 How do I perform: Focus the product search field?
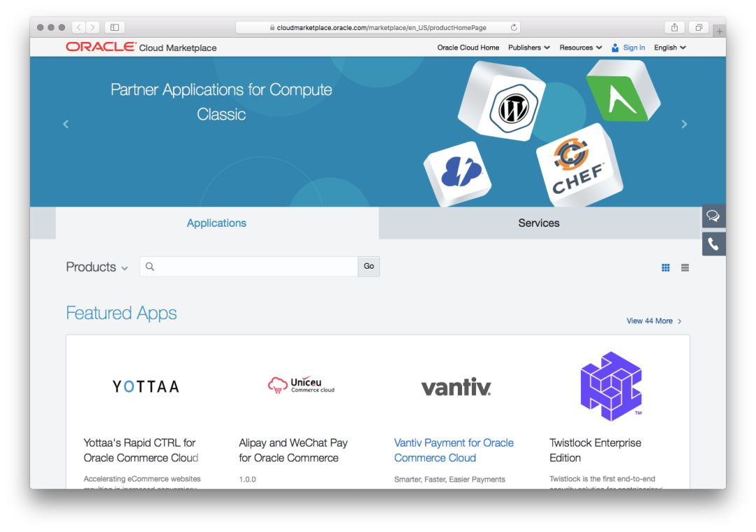tap(248, 266)
